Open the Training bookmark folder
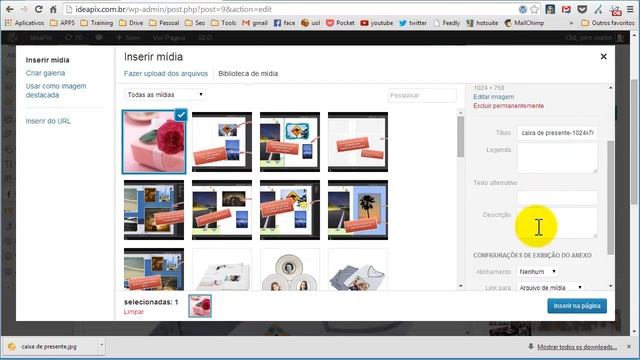 point(97,23)
